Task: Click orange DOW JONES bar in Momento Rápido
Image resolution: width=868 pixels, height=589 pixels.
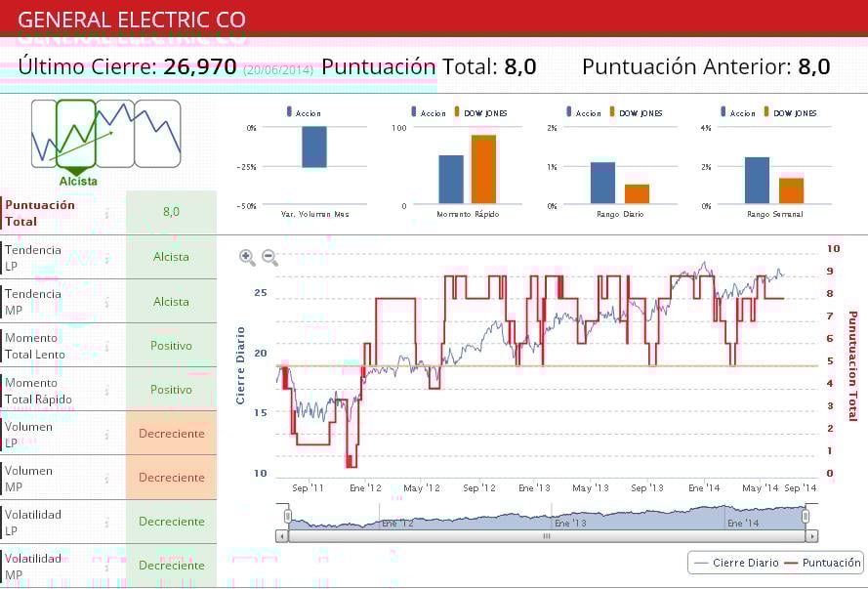Action: coord(484,169)
